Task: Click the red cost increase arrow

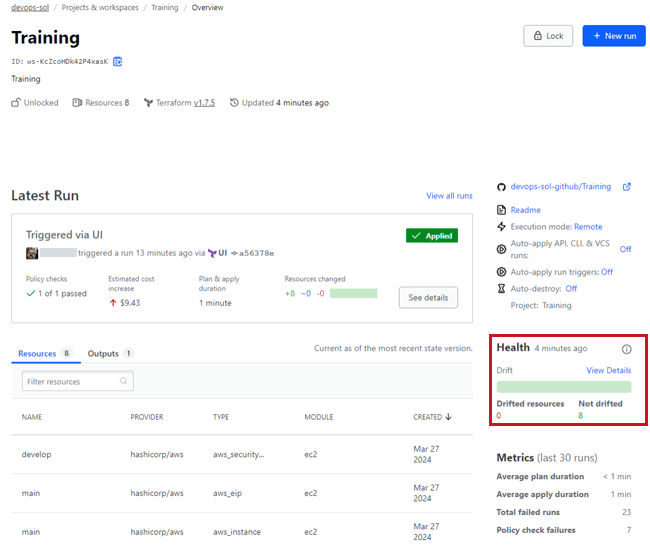Action: pyautogui.click(x=113, y=303)
